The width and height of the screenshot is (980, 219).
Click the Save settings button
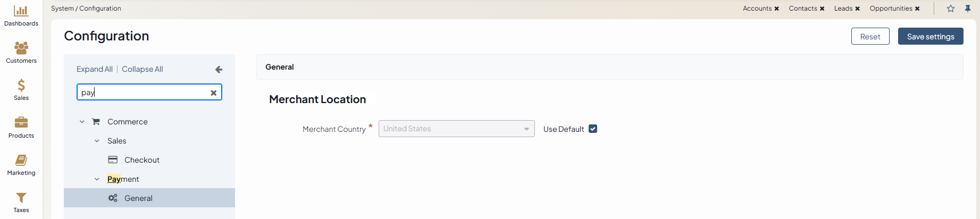pos(931,36)
